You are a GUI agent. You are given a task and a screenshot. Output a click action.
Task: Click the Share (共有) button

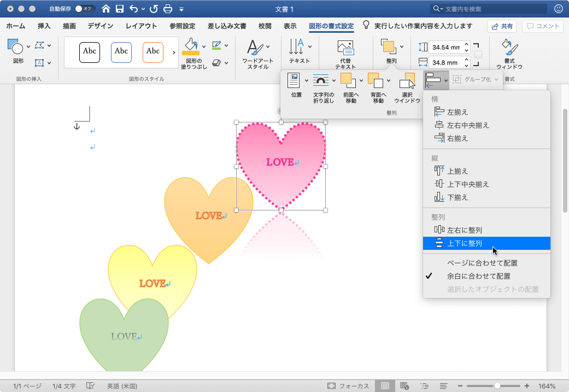click(502, 26)
